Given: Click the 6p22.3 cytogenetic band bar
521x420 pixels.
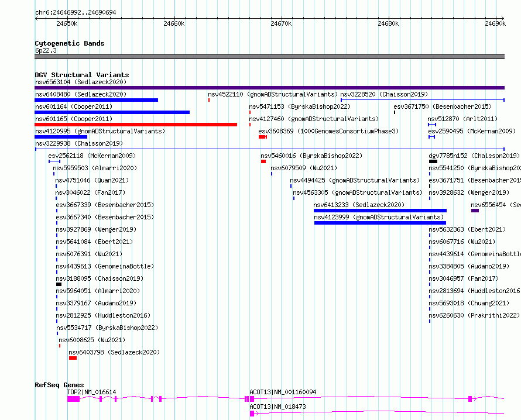Looking at the screenshot, I should (x=269, y=57).
